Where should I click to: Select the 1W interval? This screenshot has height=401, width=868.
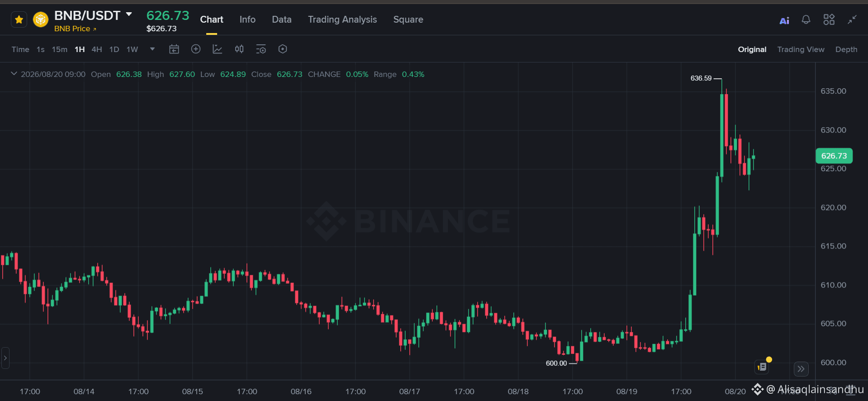[x=132, y=49]
